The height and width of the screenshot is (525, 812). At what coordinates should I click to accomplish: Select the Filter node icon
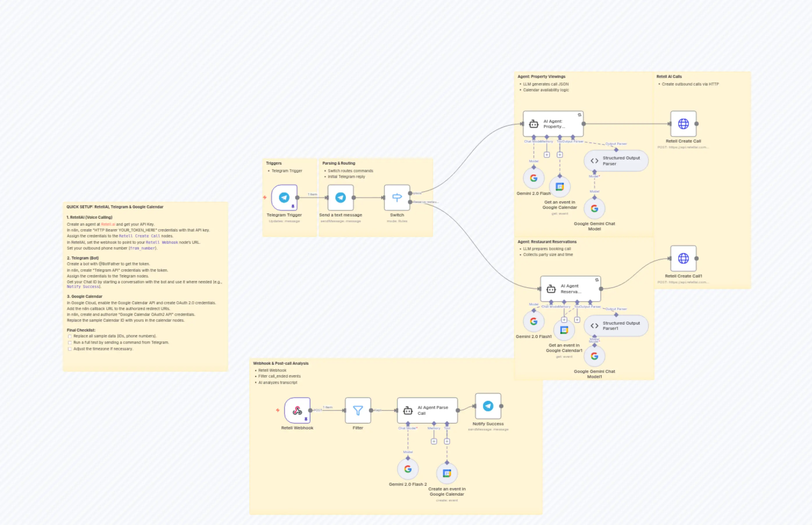[358, 410]
